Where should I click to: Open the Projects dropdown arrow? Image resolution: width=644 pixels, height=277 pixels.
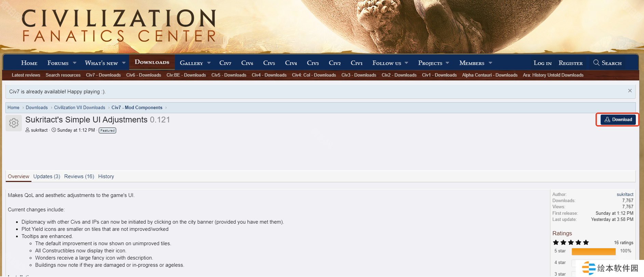pyautogui.click(x=447, y=63)
